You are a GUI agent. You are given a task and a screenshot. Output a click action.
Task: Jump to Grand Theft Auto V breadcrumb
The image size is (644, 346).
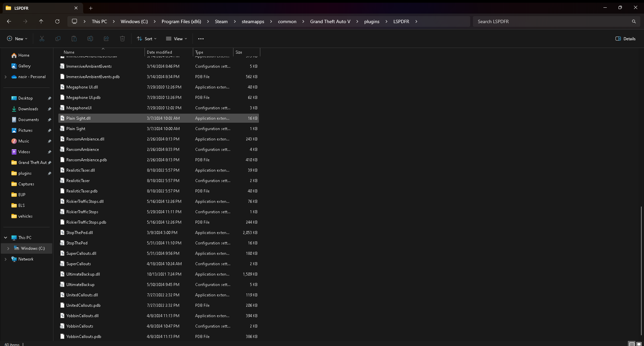pyautogui.click(x=330, y=21)
